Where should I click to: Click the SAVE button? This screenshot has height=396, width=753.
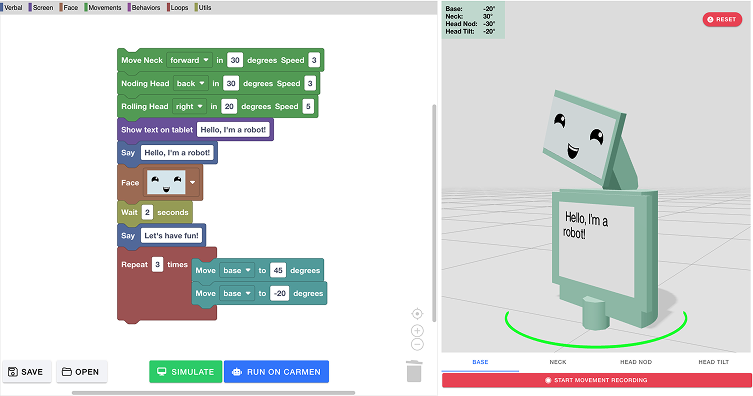click(27, 372)
